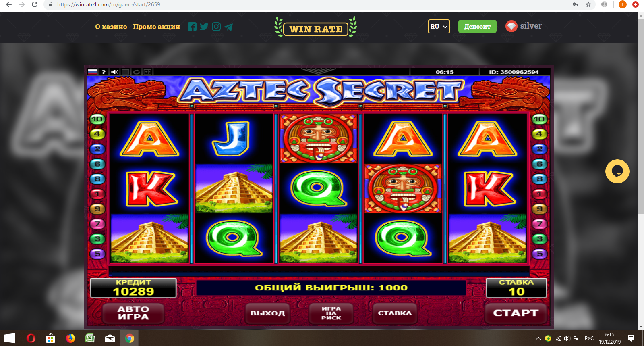This screenshot has height=346, width=644.
Task: Open the Facebook social icon
Action: tap(192, 27)
